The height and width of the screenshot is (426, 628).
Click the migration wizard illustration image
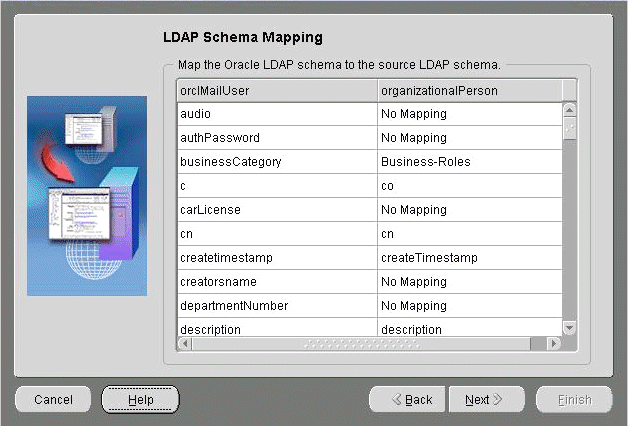click(x=87, y=196)
